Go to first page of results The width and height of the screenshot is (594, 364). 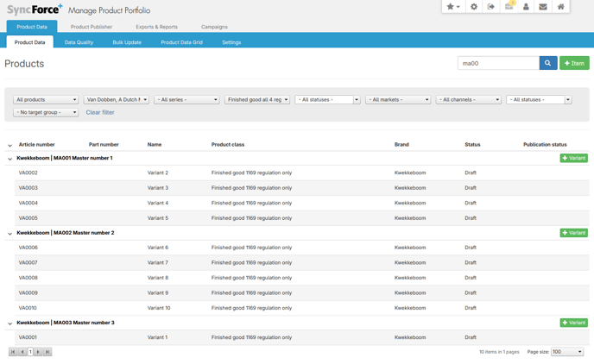pyautogui.click(x=13, y=352)
